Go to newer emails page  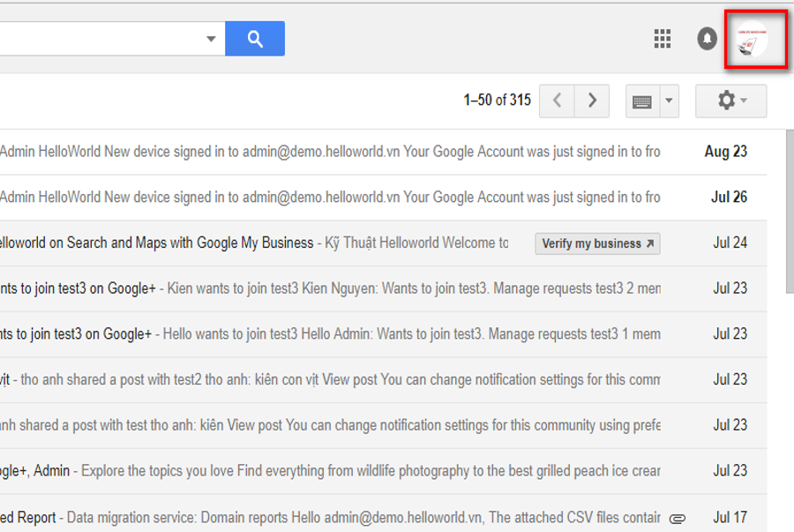click(557, 101)
